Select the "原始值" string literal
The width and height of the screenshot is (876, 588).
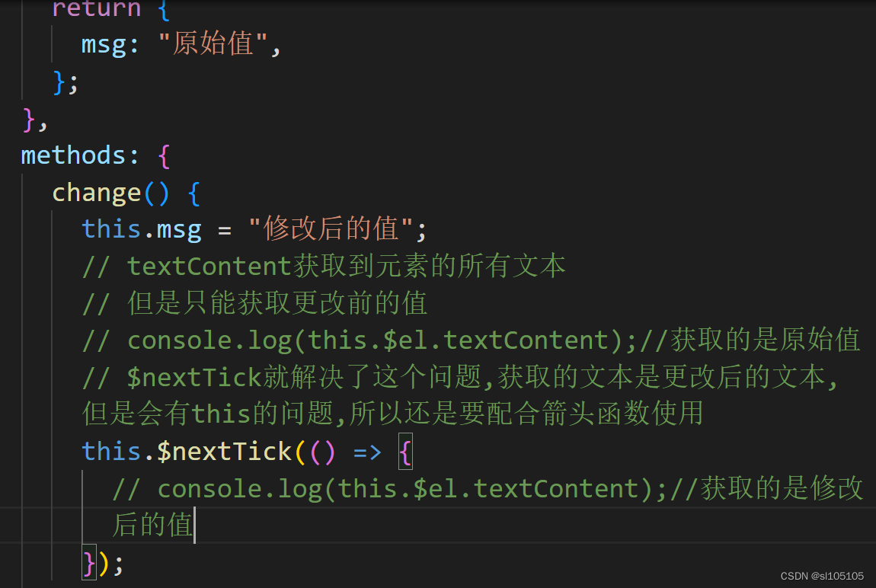tap(213, 44)
